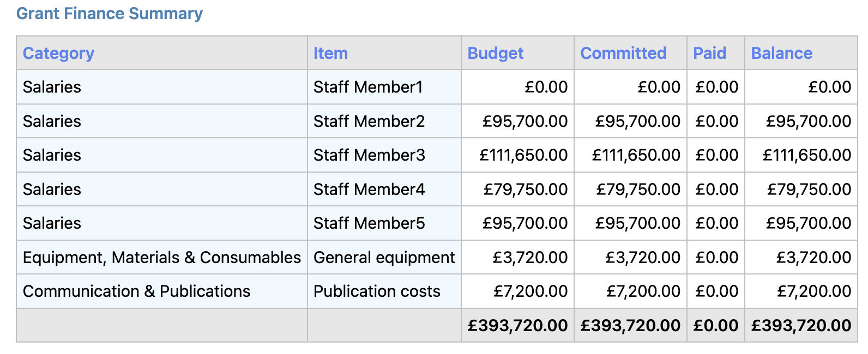Select the Staff Member4 item cell
Viewport: 868px width, 354px height.
pyautogui.click(x=369, y=190)
